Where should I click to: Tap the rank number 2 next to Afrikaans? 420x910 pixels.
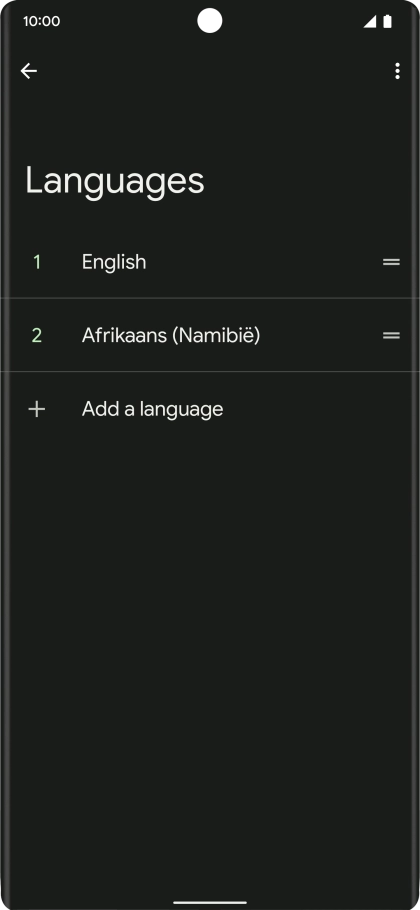click(37, 335)
